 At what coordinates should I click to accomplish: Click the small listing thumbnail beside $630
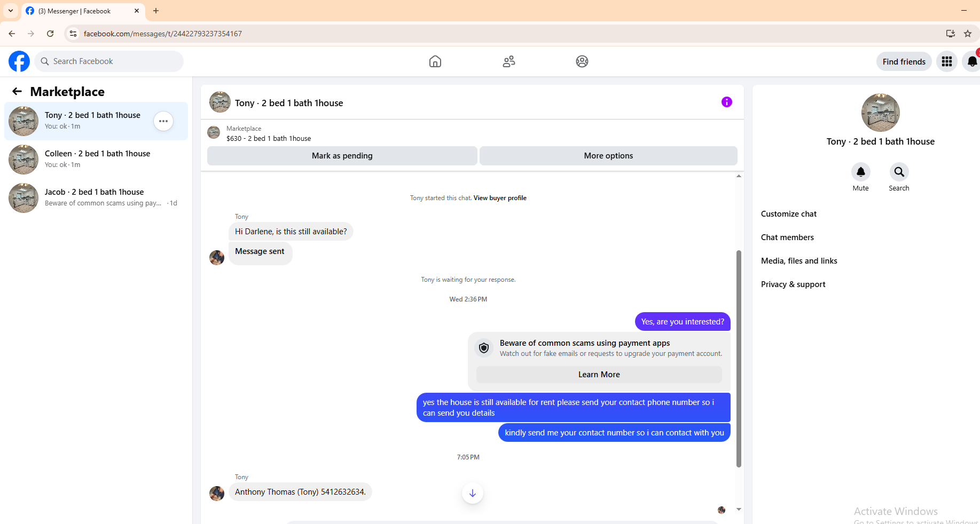[214, 132]
